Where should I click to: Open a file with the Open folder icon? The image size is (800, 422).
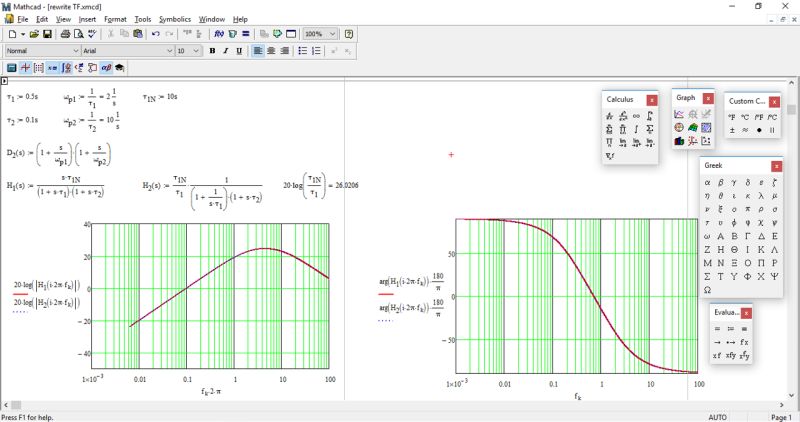pyautogui.click(x=34, y=34)
